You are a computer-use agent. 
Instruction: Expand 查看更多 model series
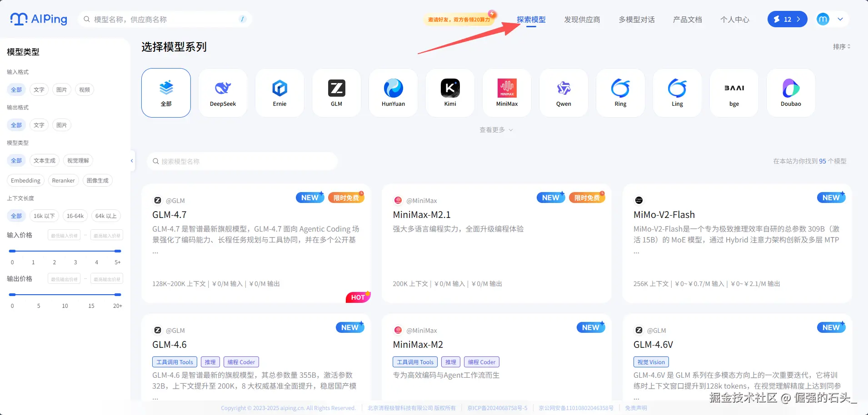[496, 130]
